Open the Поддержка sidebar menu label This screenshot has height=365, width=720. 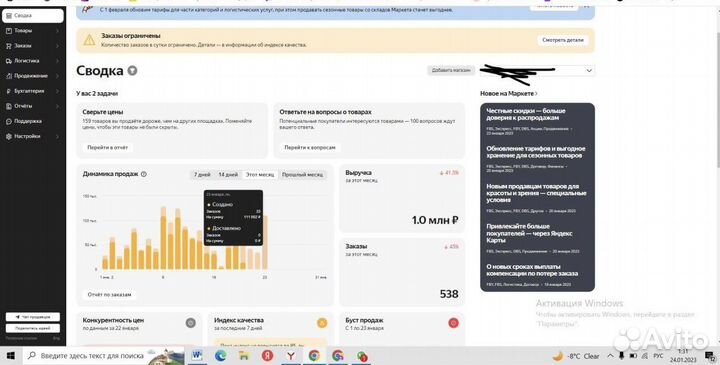pyautogui.click(x=28, y=121)
